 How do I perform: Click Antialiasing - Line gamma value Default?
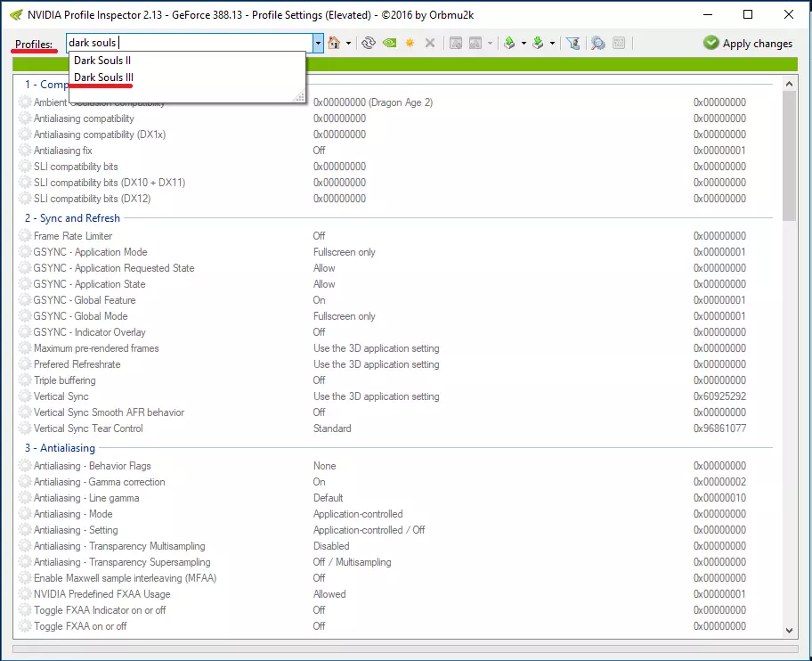(329, 498)
